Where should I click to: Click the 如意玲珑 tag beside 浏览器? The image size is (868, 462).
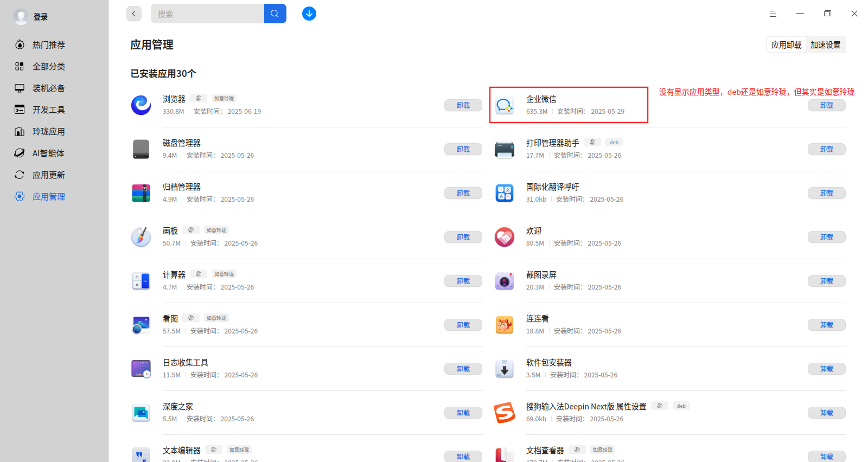pos(224,98)
